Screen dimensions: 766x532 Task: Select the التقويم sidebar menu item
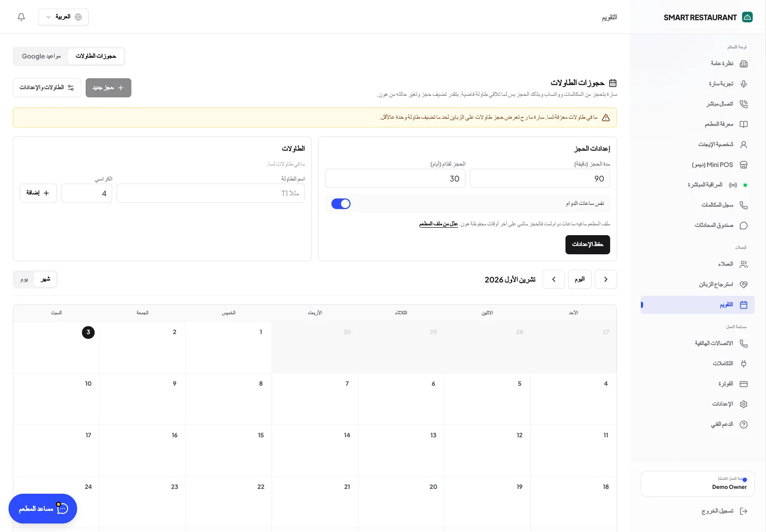[697, 305]
